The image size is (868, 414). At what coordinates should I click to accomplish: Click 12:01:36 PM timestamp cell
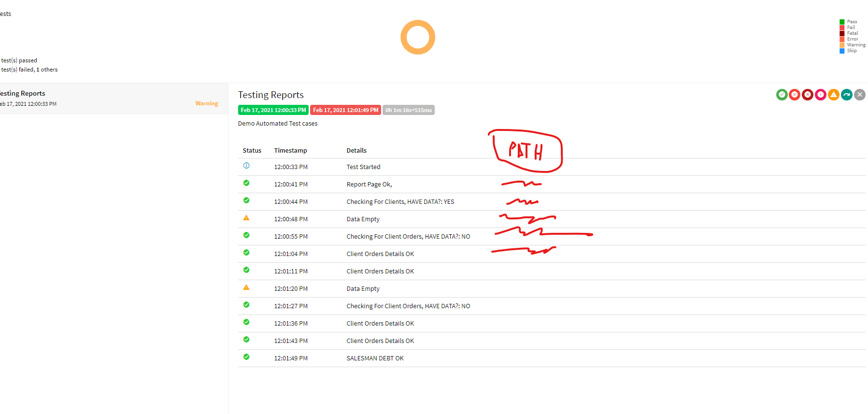[x=291, y=324]
